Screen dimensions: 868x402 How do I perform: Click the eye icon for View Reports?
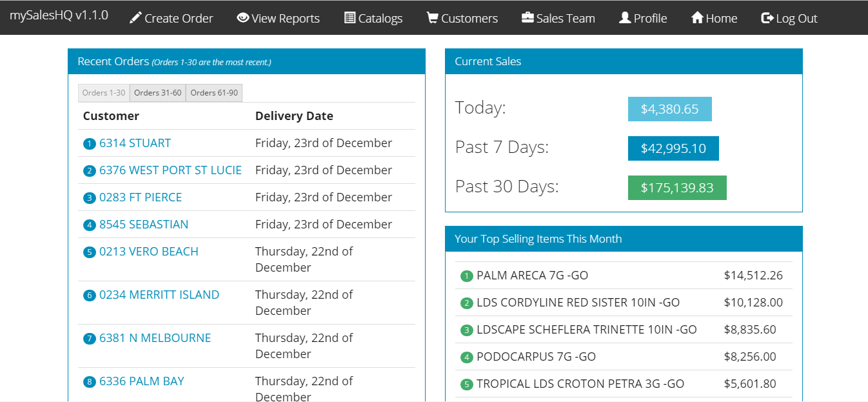click(x=243, y=18)
